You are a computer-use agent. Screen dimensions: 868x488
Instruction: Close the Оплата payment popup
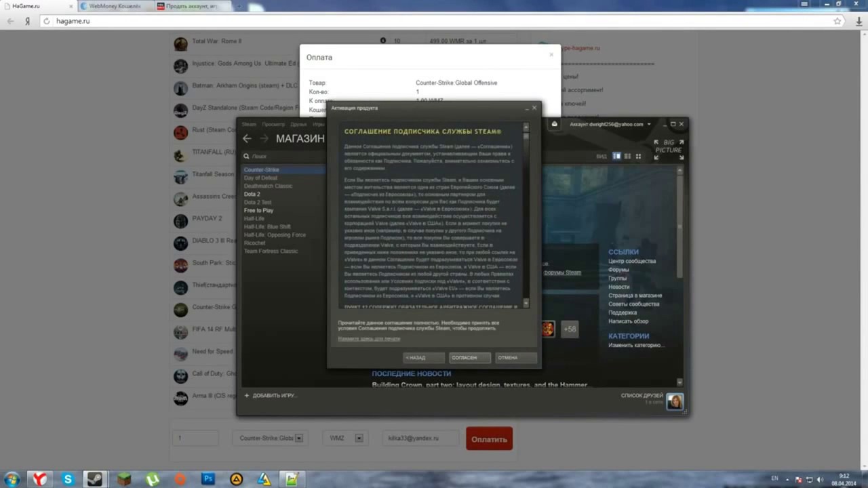551,55
